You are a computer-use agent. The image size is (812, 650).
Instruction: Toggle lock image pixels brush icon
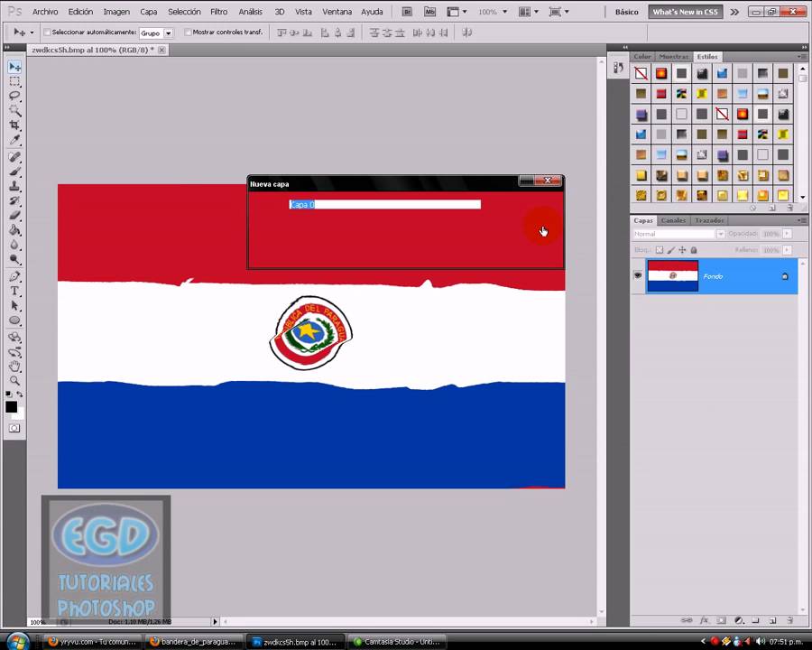pos(670,250)
